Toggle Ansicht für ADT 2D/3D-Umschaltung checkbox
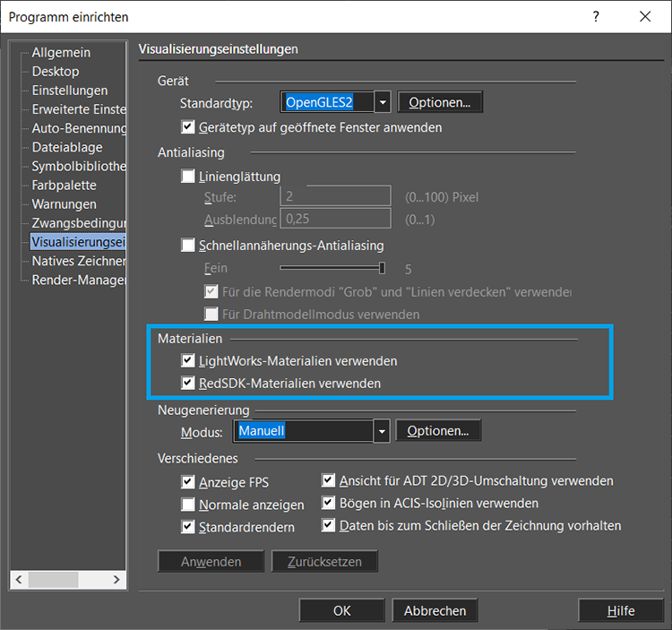This screenshot has width=672, height=630. pyautogui.click(x=328, y=480)
